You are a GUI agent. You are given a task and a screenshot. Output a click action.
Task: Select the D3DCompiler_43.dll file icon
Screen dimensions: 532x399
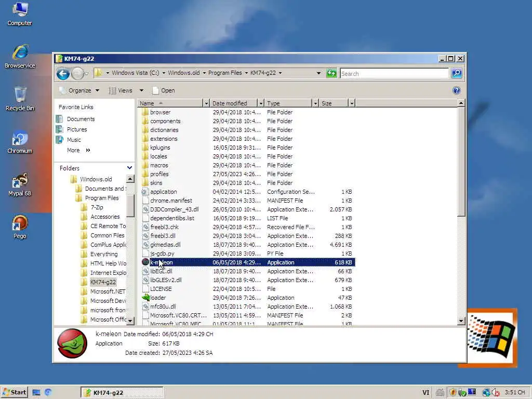coord(145,209)
